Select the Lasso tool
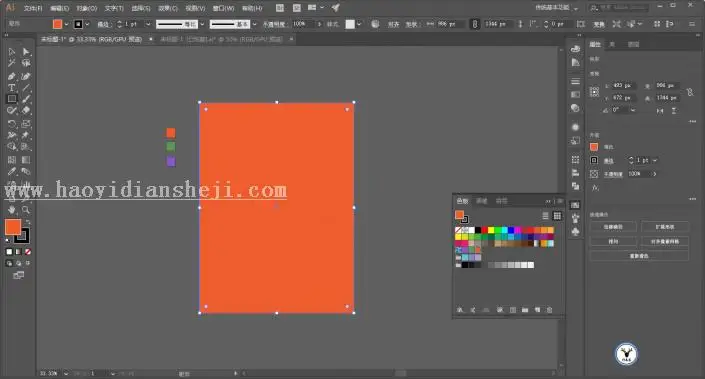The height and width of the screenshot is (379, 705). pyautogui.click(x=26, y=63)
